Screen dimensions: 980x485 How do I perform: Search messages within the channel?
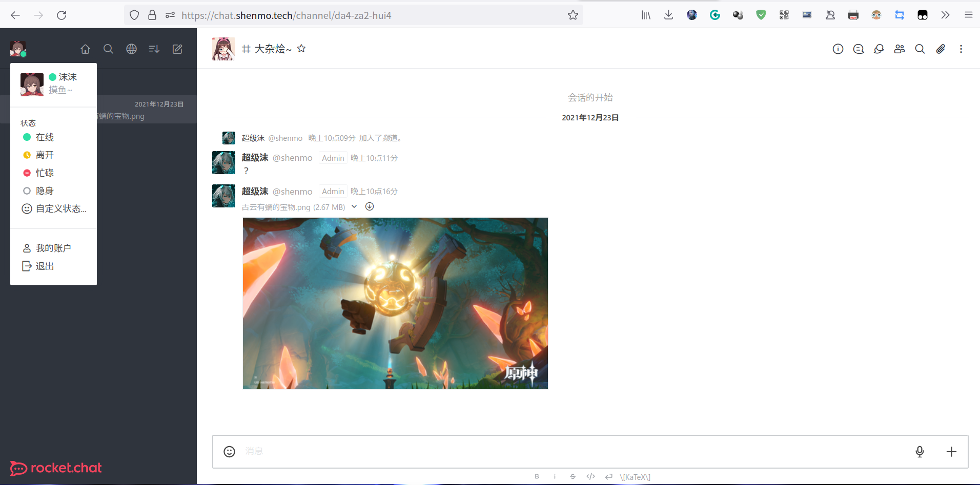[x=920, y=49]
